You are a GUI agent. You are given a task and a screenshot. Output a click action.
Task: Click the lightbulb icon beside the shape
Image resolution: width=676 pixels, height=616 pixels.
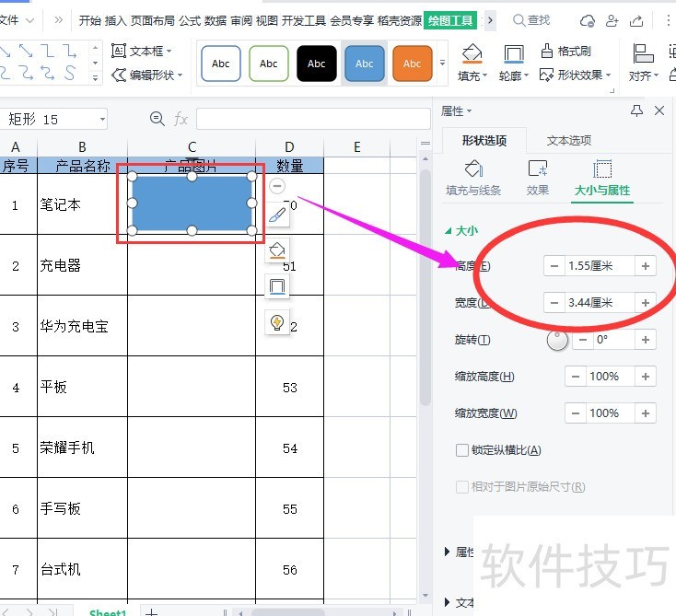click(276, 321)
